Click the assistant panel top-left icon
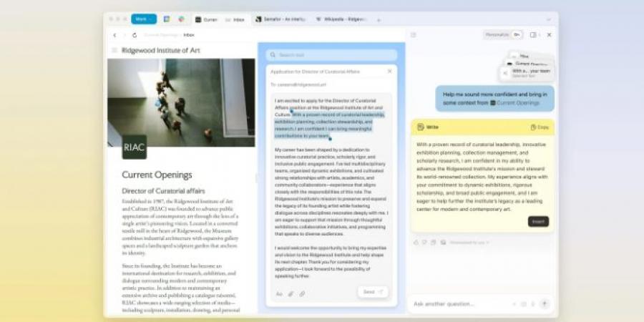644x322 pixels. [x=413, y=35]
